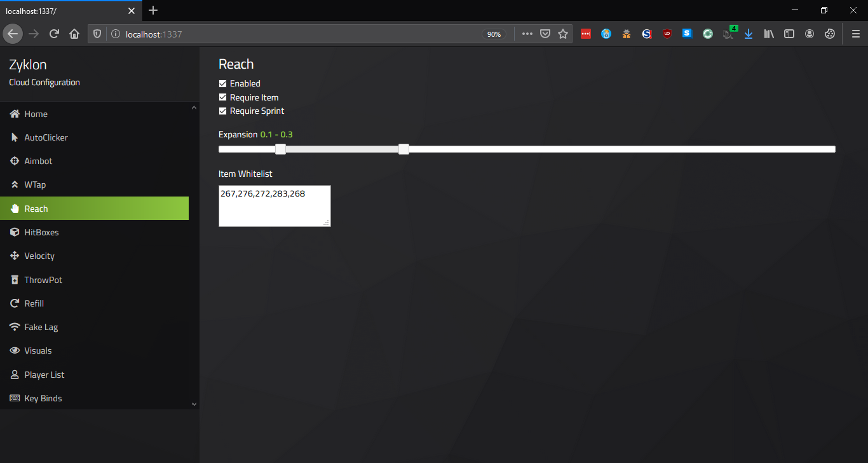
Task: Click the Cloud Configuration subtitle
Action: coord(44,82)
